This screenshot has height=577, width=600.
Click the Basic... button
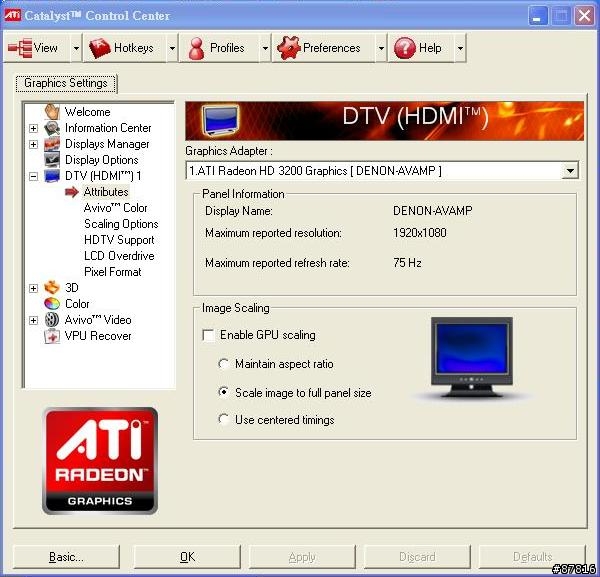[66, 557]
